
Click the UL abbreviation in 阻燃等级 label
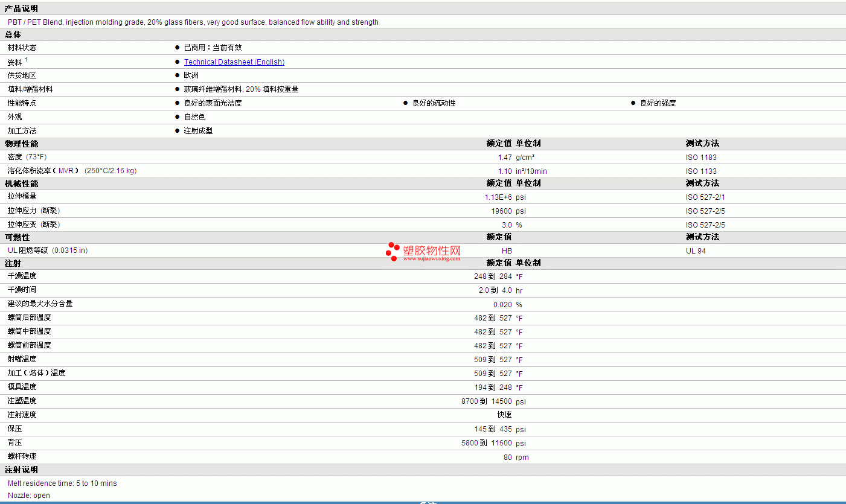pos(12,250)
